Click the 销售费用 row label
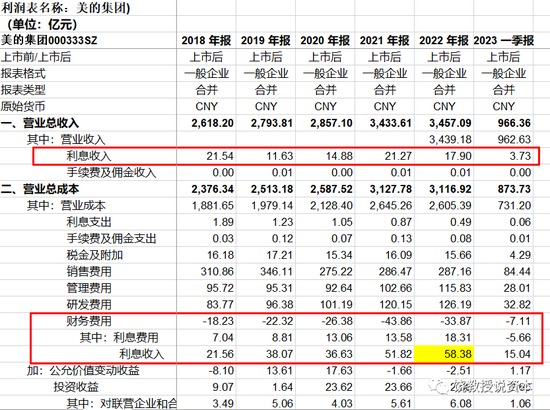550x410 pixels. pyautogui.click(x=88, y=271)
